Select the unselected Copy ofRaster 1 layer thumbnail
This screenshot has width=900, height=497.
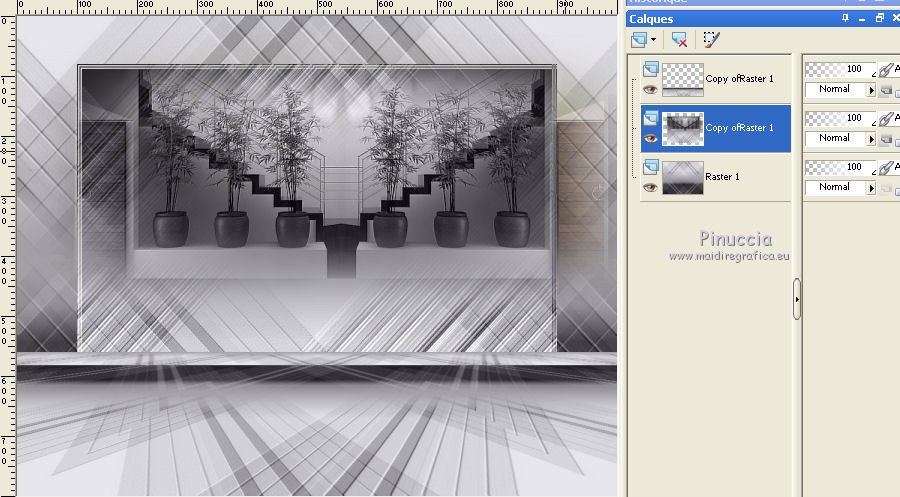682,79
